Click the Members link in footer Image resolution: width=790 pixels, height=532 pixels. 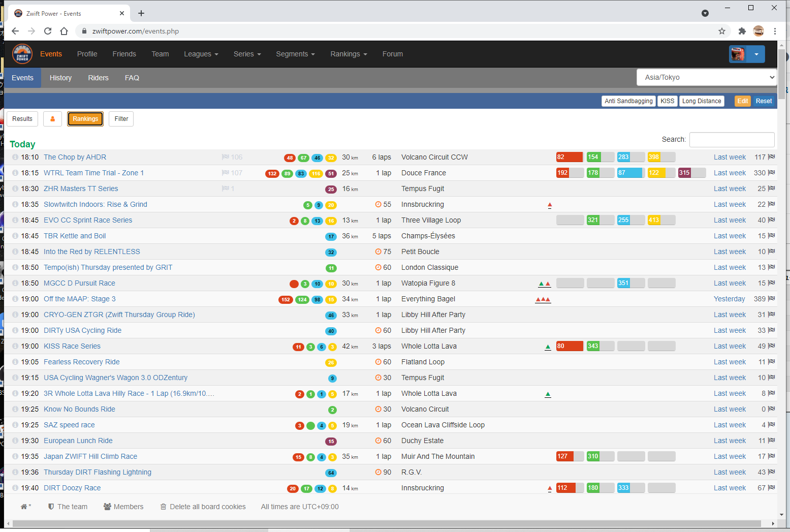tap(123, 507)
